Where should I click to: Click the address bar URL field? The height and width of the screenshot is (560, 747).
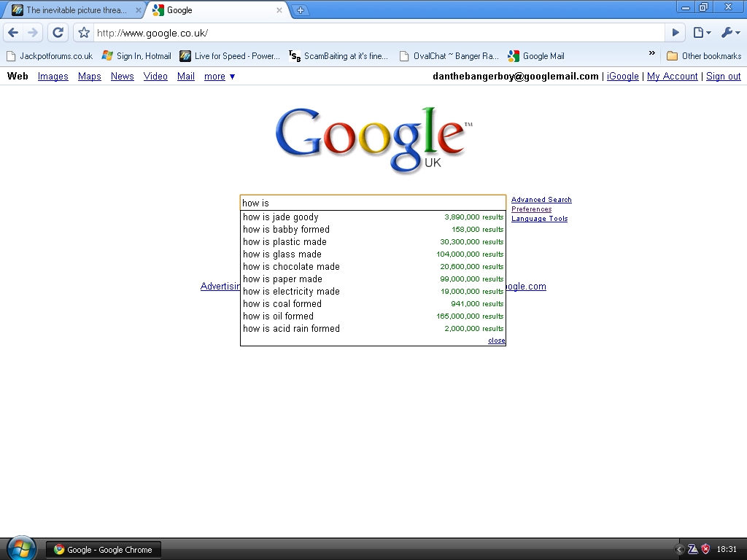(379, 33)
